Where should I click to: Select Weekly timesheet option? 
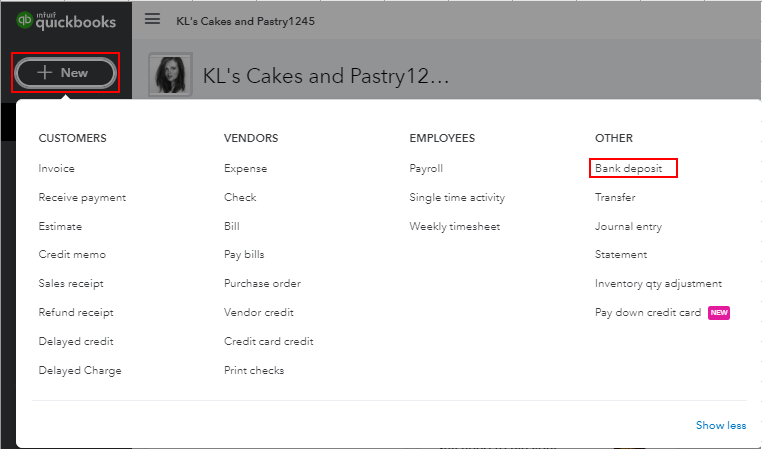454,226
